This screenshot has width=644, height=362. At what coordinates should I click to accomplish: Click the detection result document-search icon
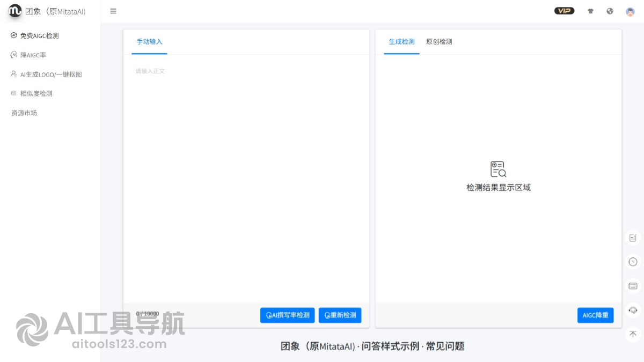498,169
